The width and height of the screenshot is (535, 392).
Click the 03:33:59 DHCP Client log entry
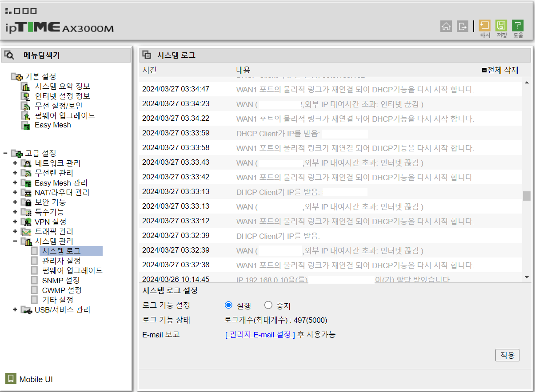tap(330, 133)
